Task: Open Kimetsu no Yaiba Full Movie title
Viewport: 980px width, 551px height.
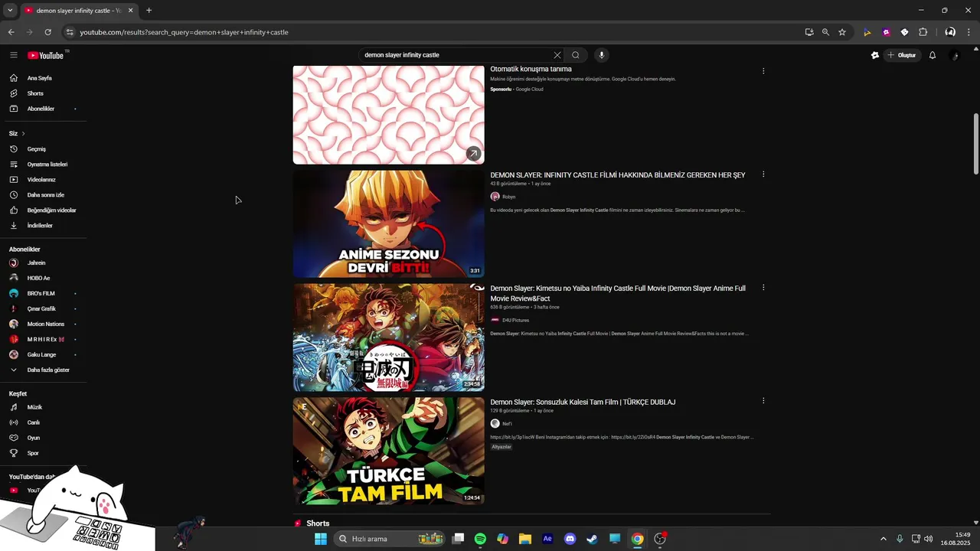Action: coord(618,293)
